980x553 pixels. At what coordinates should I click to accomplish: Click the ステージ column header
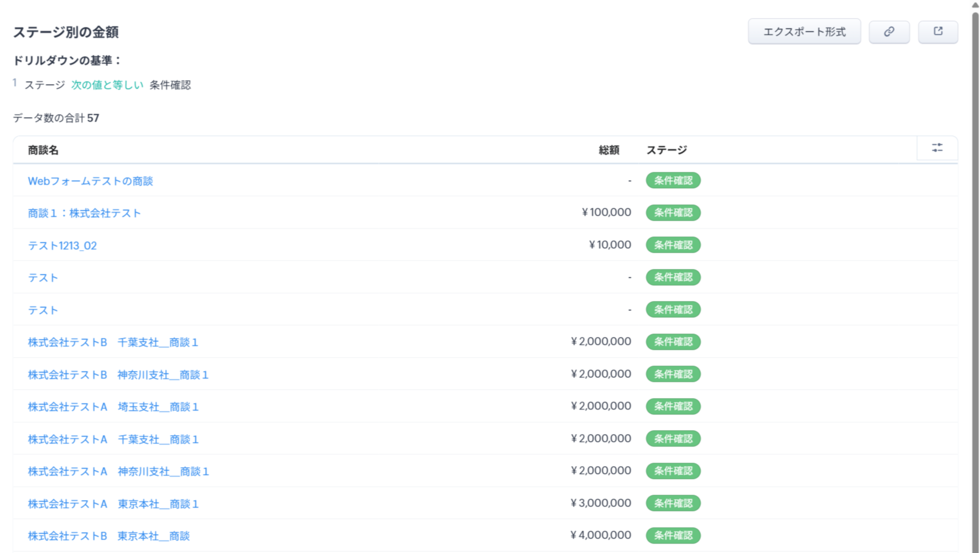pyautogui.click(x=666, y=150)
